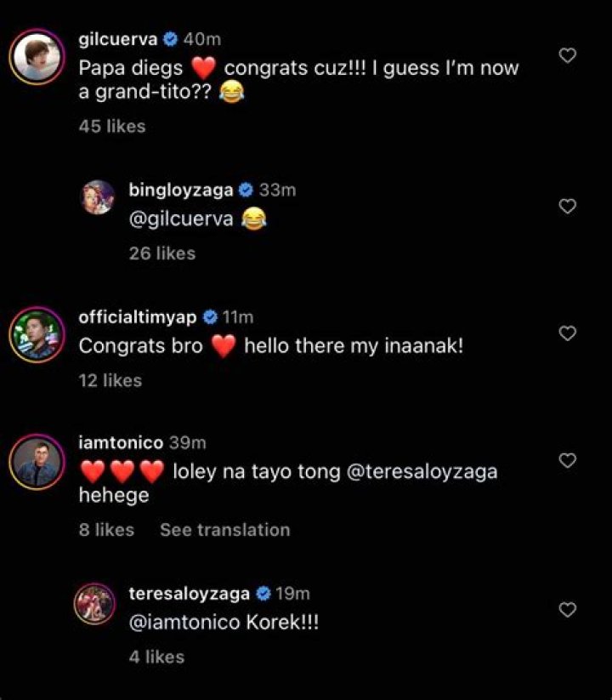This screenshot has height=700, width=612.
Task: Click gilcuerva's blue verified badge
Action: [x=170, y=37]
